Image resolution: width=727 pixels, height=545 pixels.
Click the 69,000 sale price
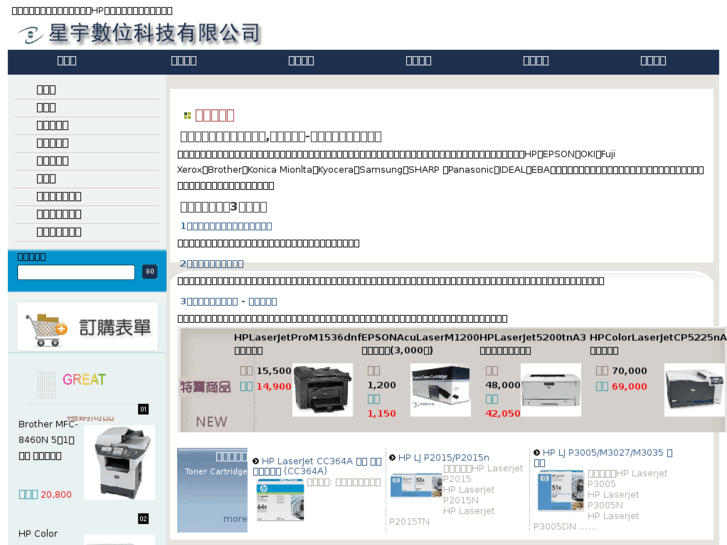click(x=629, y=386)
